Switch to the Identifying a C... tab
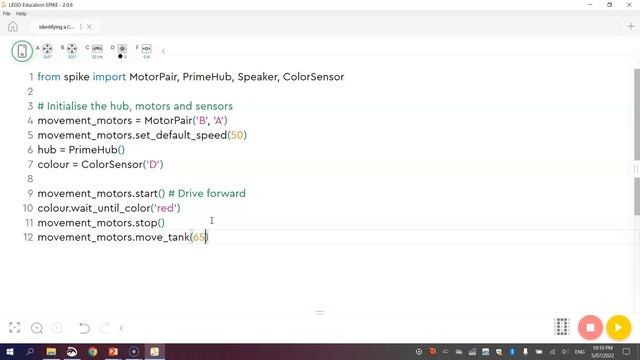 pyautogui.click(x=57, y=27)
